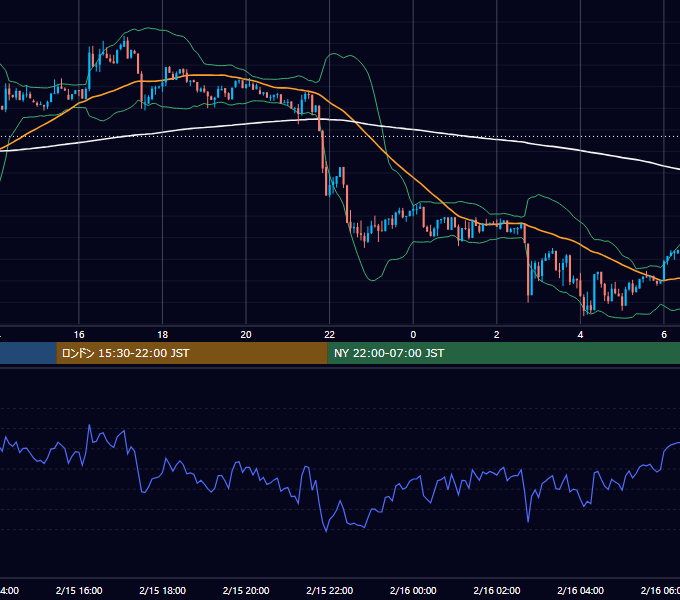Click the 4 hour axis label
Image resolution: width=680 pixels, height=600 pixels.
(580, 335)
